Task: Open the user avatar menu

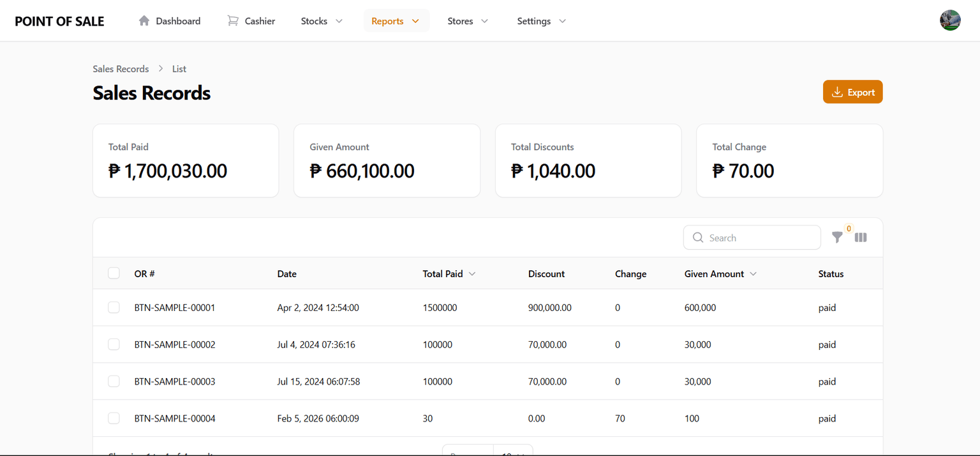Action: (x=950, y=20)
